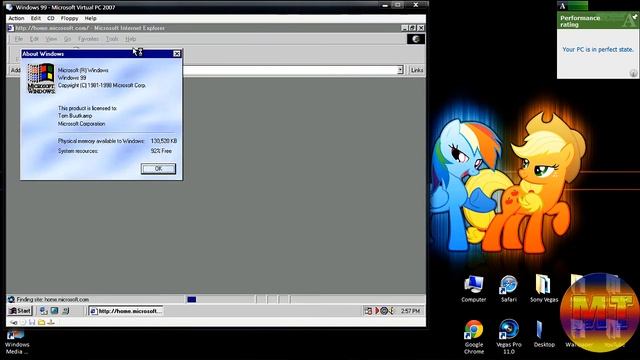Viewport: 640px width, 360px height.
Task: Click the Windows Start button
Action: pos(19,311)
